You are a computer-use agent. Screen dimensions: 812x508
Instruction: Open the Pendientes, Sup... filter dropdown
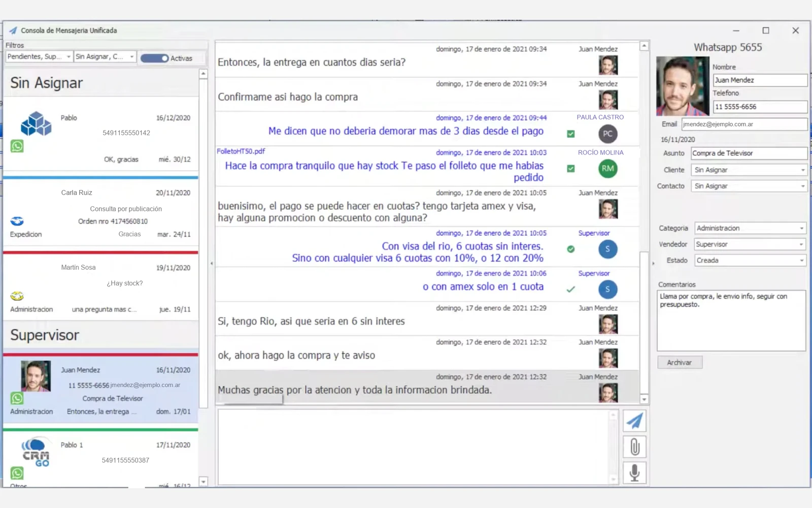40,57
